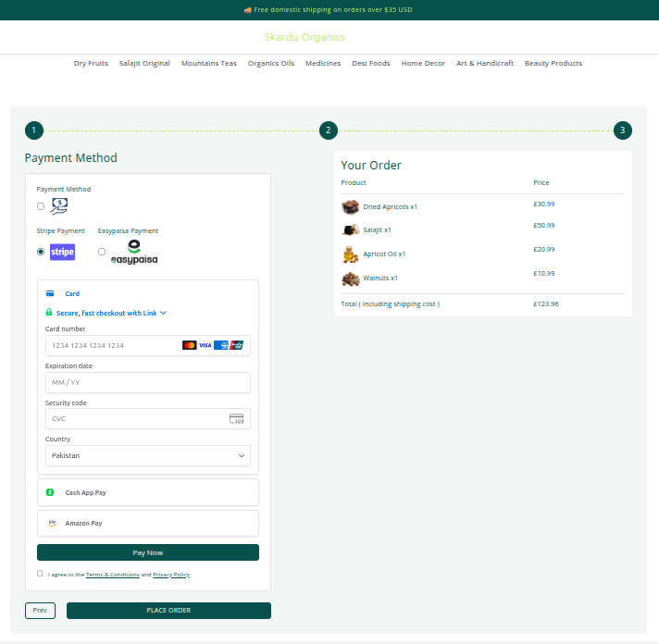659x644 pixels.
Task: Open the Dry Fruits menu
Action: click(x=91, y=64)
